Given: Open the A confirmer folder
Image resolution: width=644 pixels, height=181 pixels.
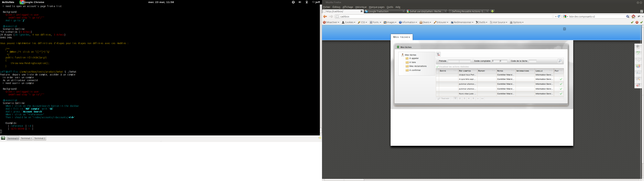Looking at the screenshot, I should [413, 71].
